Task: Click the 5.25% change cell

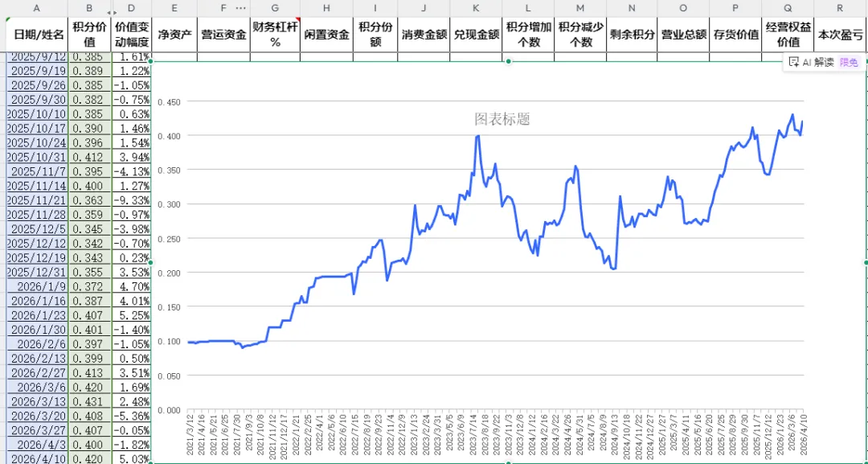Action: pos(131,315)
